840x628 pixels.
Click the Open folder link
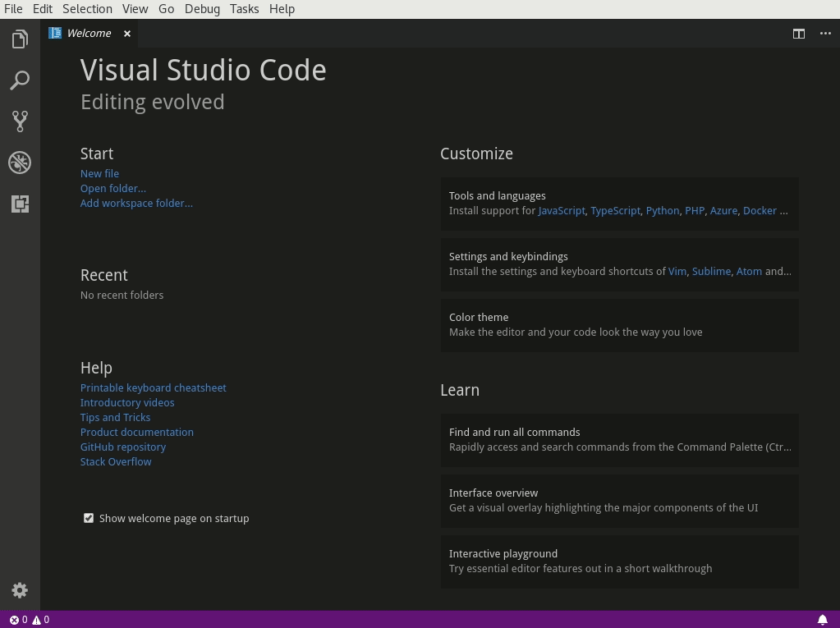tap(113, 189)
